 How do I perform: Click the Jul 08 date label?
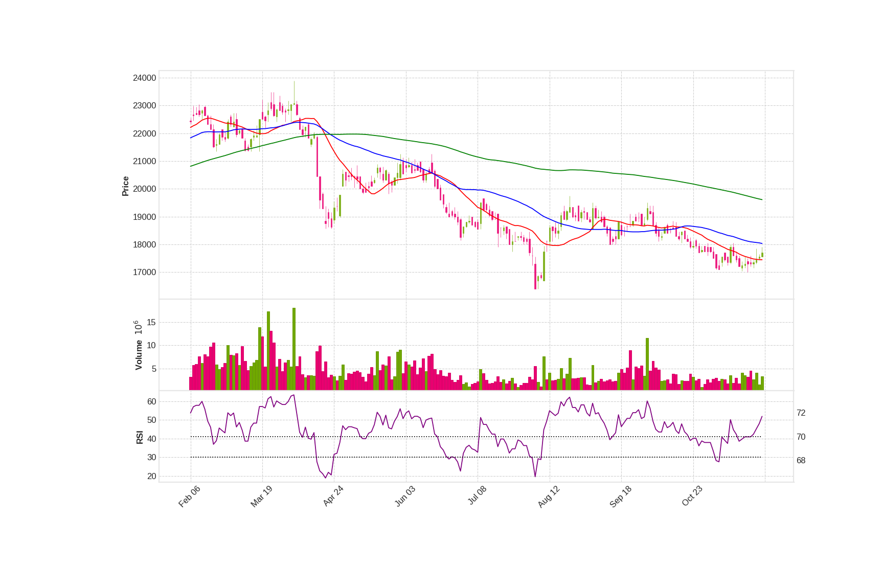(x=477, y=496)
